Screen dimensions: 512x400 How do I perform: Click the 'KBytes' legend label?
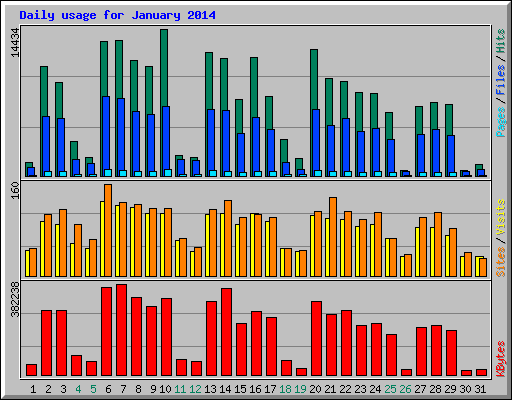pos(500,359)
